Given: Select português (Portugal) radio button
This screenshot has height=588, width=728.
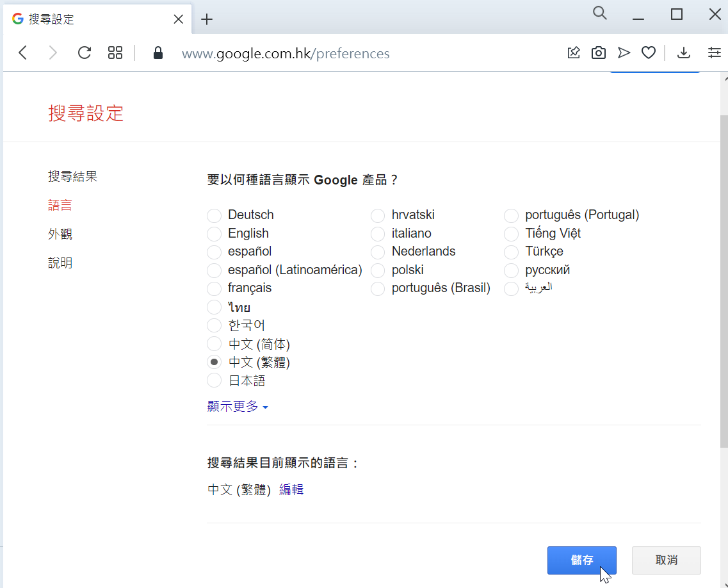Looking at the screenshot, I should (511, 215).
